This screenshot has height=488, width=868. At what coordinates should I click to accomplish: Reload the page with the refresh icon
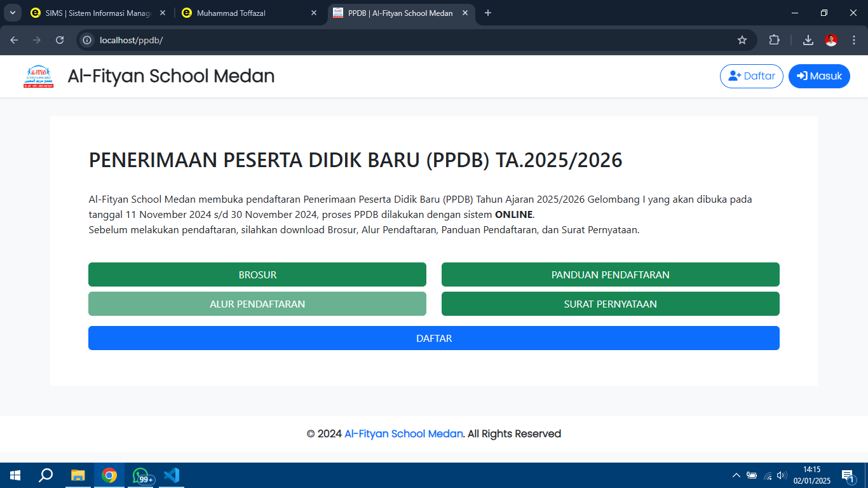(x=59, y=39)
